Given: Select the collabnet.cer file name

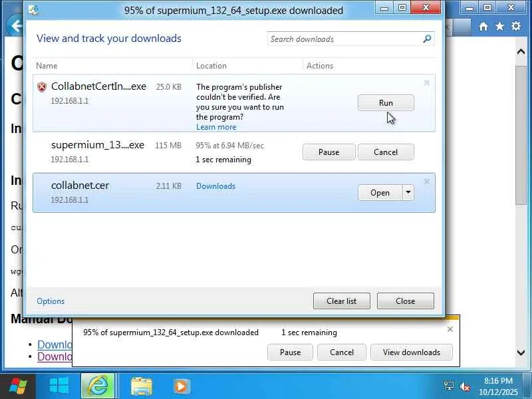Looking at the screenshot, I should [80, 186].
